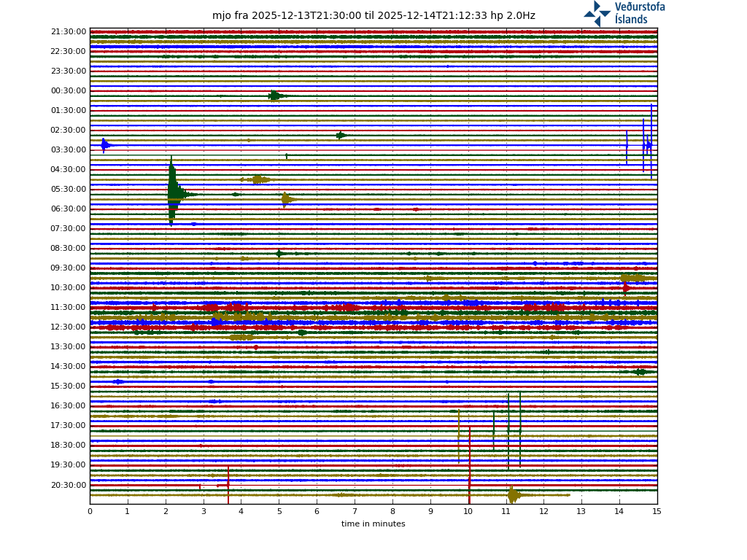Click the 12:30:00 time label
This screenshot has width=747, height=560.
point(69,327)
